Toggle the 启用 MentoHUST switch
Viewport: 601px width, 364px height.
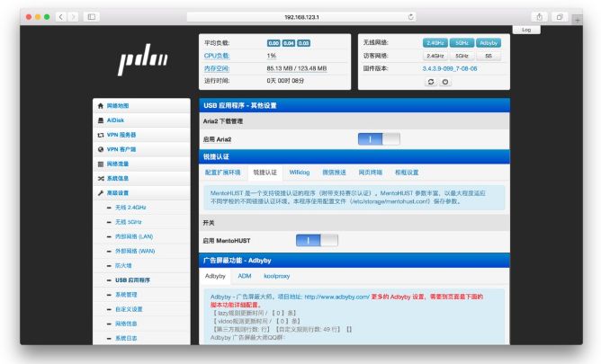point(317,240)
